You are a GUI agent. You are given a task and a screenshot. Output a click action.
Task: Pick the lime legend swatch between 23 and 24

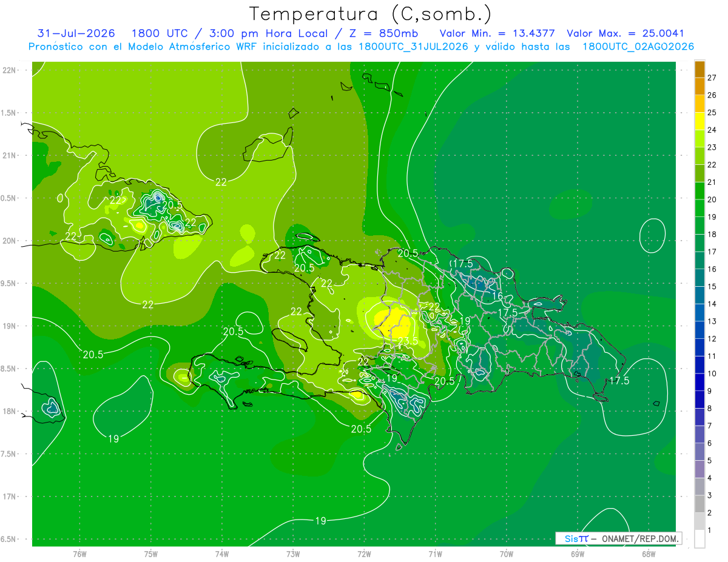point(699,138)
